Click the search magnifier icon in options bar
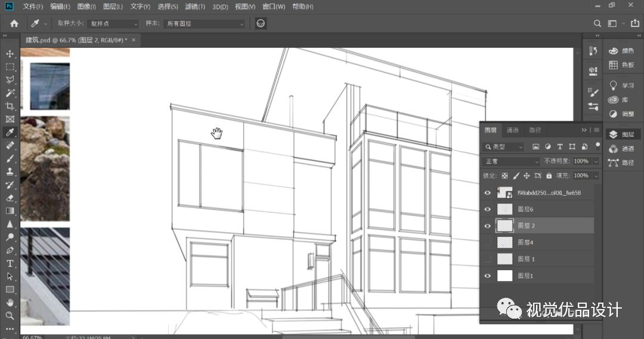The image size is (644, 339). pyautogui.click(x=597, y=23)
